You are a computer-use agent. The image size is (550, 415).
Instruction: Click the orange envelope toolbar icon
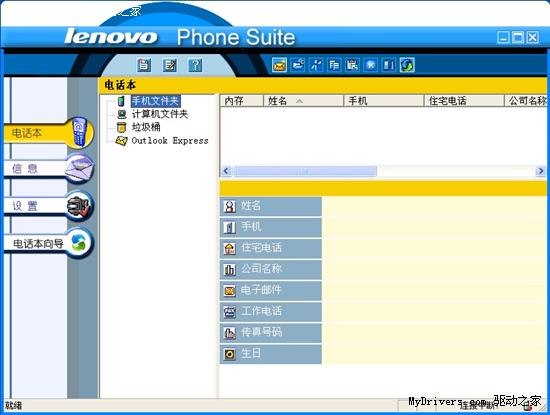280,65
